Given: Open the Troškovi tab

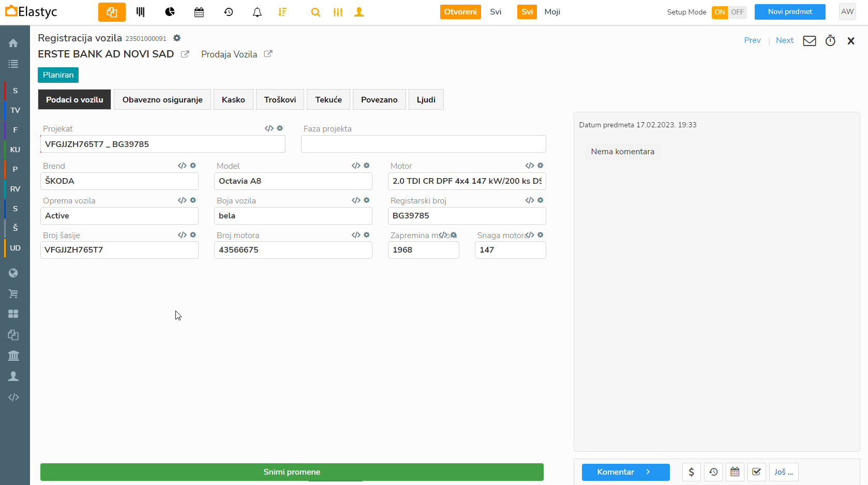Looking at the screenshot, I should (x=280, y=99).
